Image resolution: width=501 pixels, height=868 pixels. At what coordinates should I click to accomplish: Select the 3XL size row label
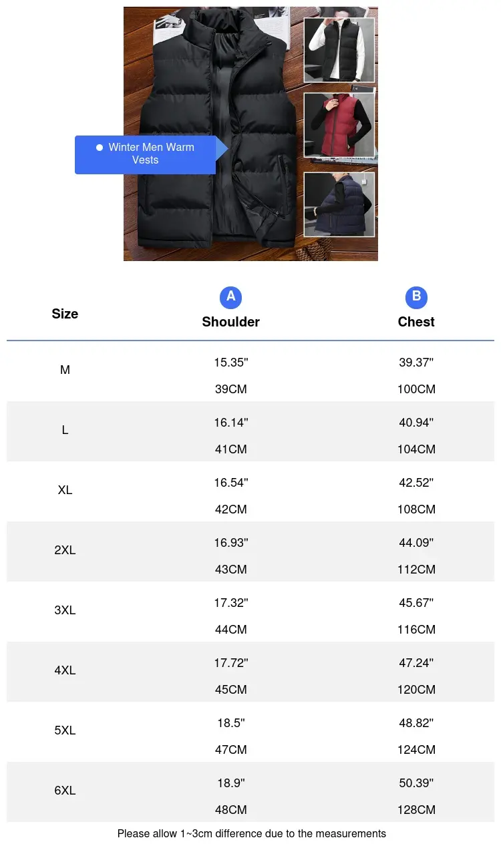click(65, 610)
